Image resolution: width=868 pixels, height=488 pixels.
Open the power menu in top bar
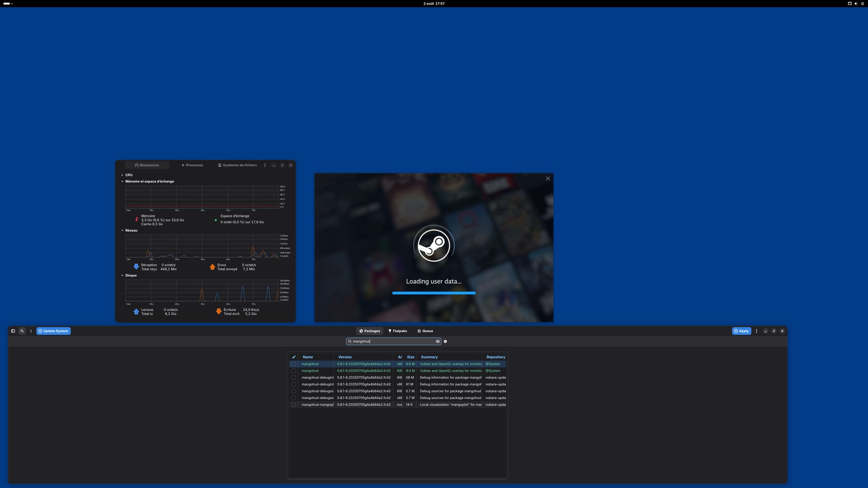[862, 3]
